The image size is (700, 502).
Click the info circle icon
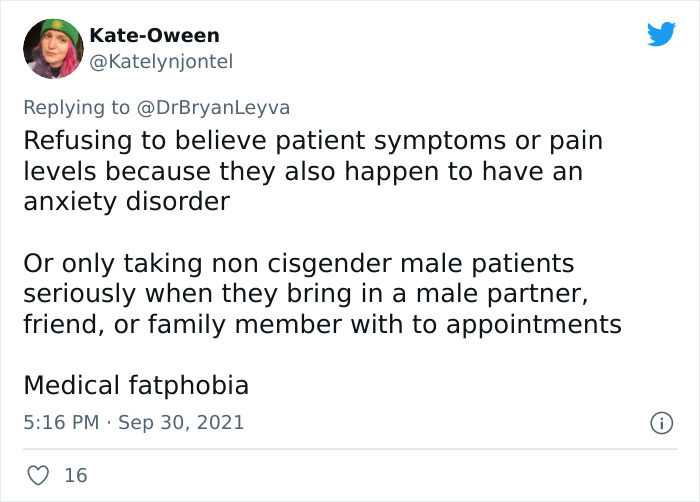pos(660,424)
